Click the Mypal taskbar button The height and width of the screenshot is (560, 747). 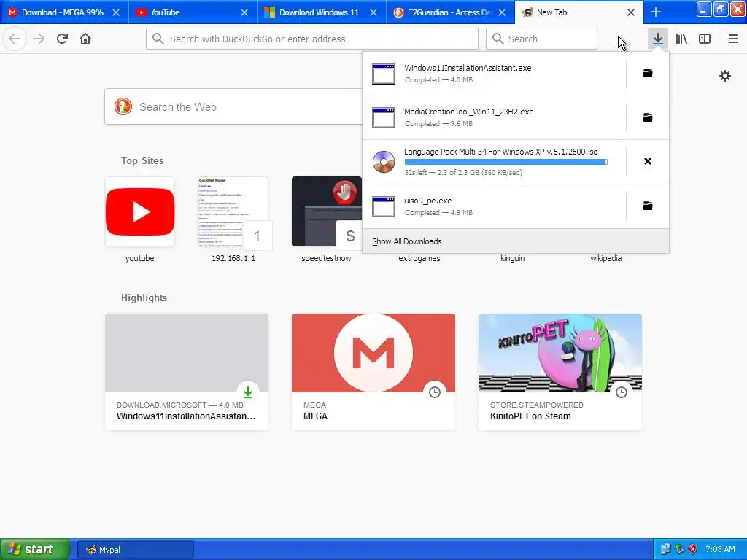(x=135, y=550)
